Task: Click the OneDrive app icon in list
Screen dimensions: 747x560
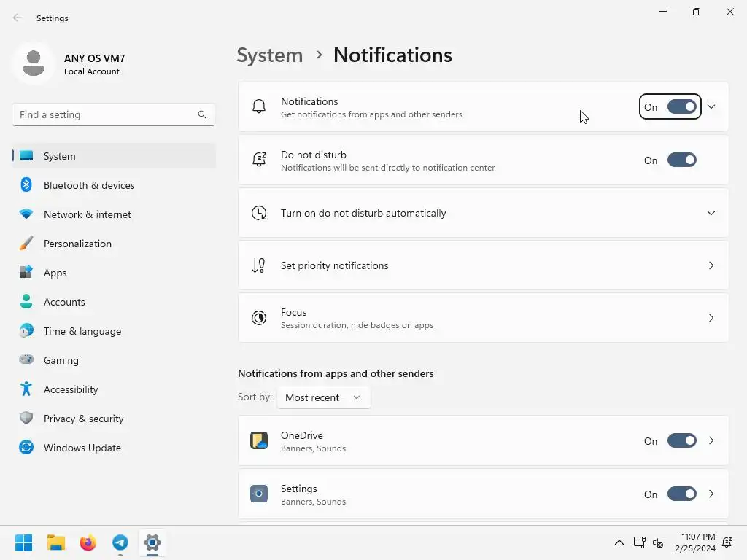Action: click(x=259, y=440)
